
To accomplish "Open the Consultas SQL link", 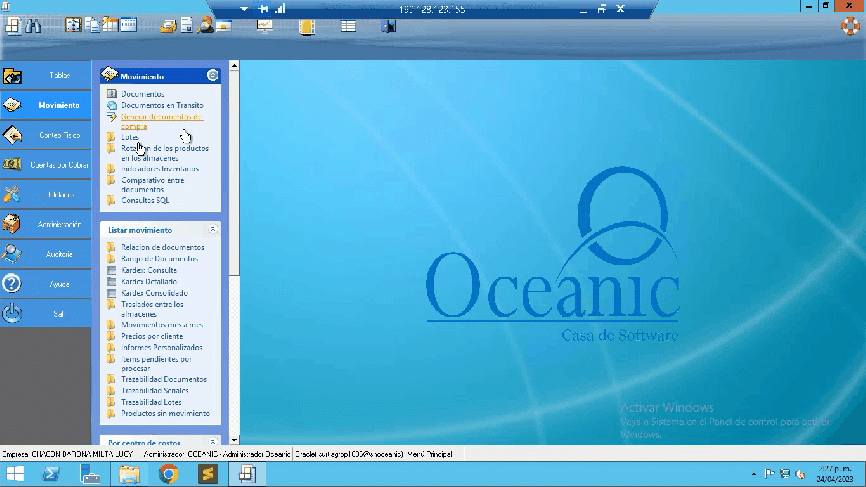I will pyautogui.click(x=145, y=200).
